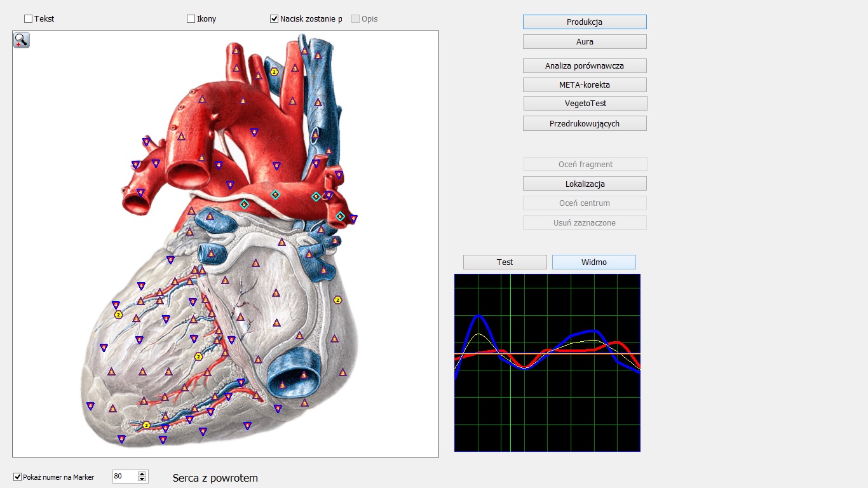Increase marker size with the spinner up arrow
The image size is (868, 488).
[142, 473]
